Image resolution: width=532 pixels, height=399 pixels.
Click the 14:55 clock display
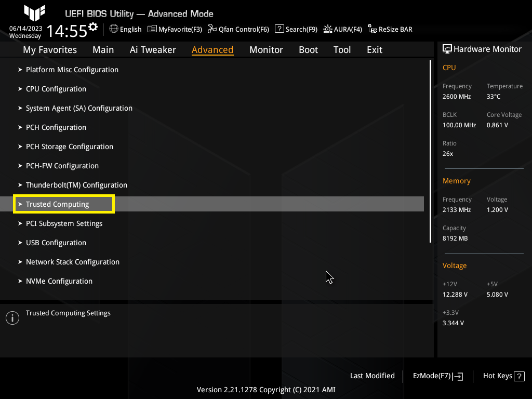click(x=67, y=31)
